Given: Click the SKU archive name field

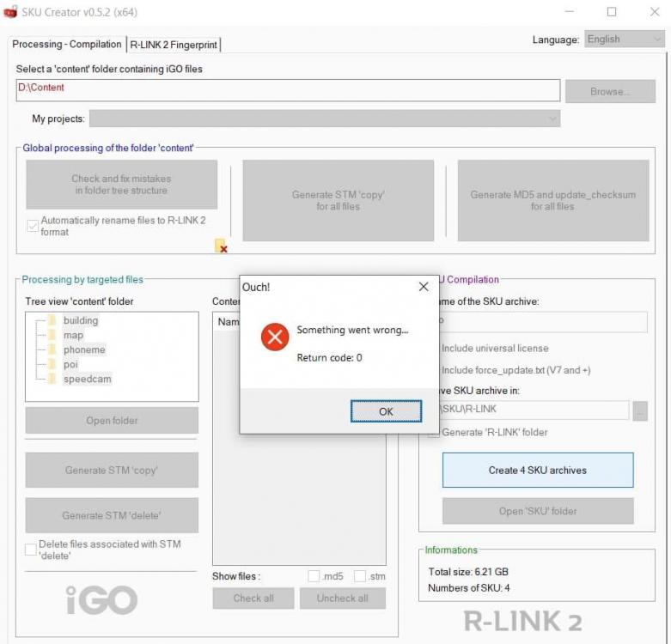Looking at the screenshot, I should coord(543,322).
